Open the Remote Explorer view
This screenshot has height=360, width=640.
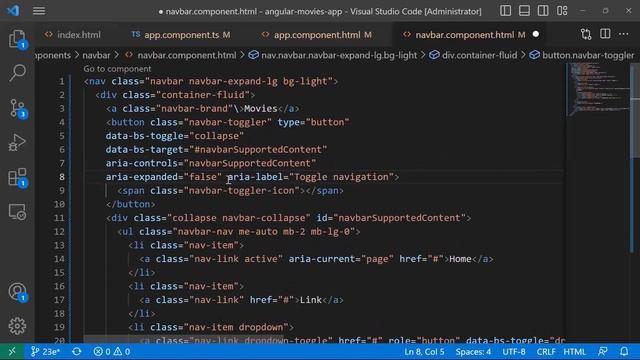coord(17,212)
